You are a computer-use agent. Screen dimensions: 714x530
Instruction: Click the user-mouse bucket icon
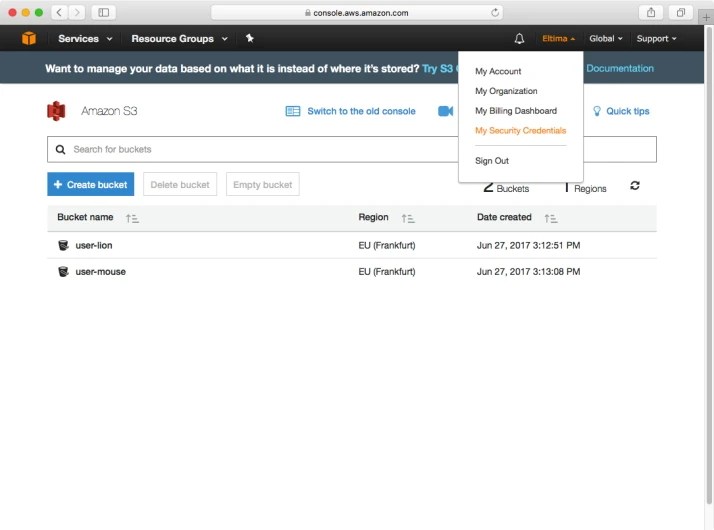[x=63, y=272]
